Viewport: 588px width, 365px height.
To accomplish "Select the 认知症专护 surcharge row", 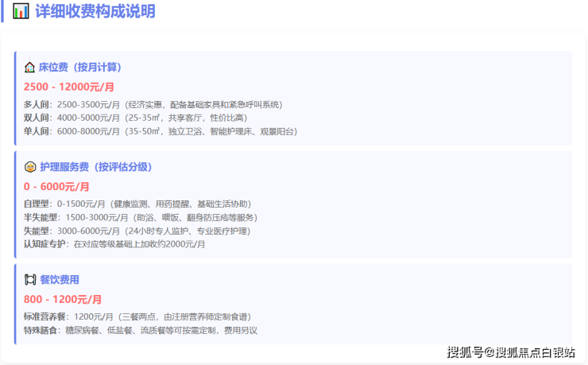I will coord(114,244).
